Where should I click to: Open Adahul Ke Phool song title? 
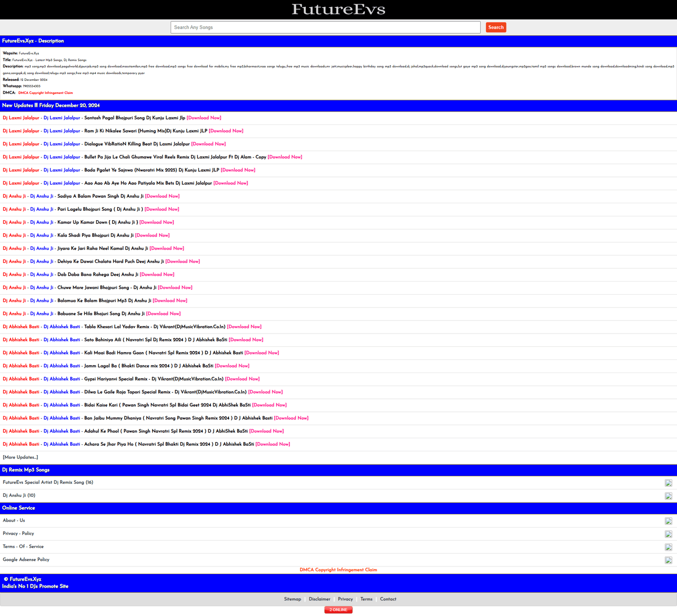166,431
